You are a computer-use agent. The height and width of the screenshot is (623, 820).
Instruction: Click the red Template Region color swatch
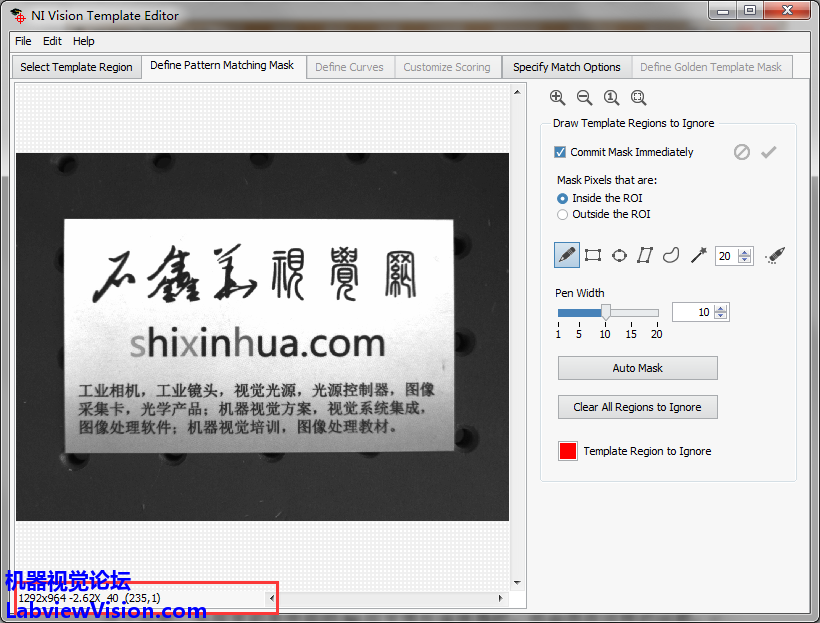pos(568,451)
